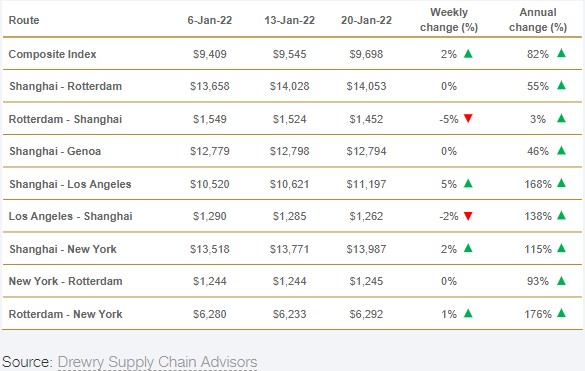This screenshot has width=585, height=371.
Task: Click the $14,053 Shanghai - Rotterdam value
Action: [366, 86]
